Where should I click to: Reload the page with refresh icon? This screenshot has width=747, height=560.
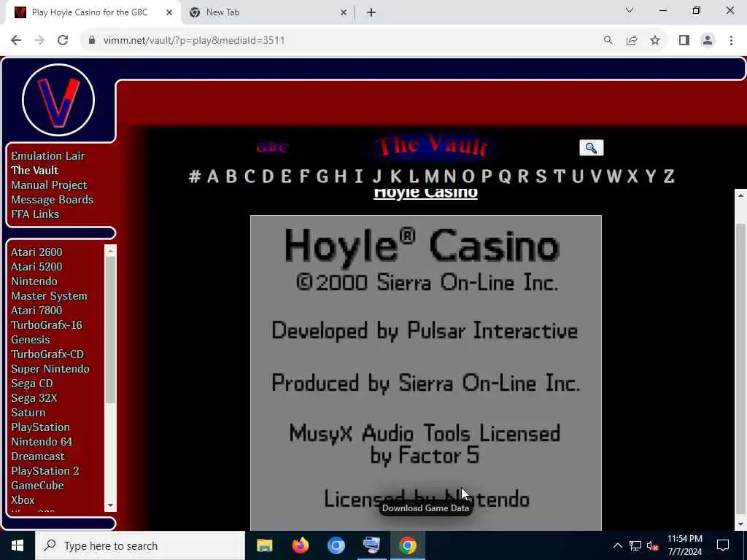click(63, 41)
